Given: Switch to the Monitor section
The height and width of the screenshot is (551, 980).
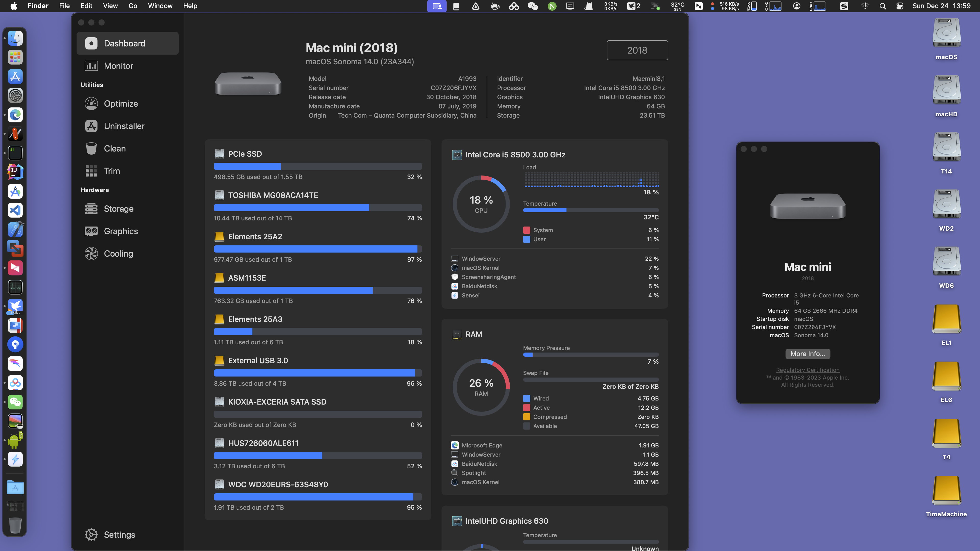Looking at the screenshot, I should 127,66.
